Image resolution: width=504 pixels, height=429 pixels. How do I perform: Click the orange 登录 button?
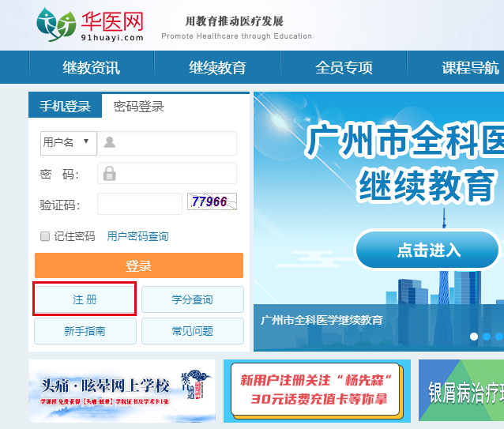(x=139, y=265)
